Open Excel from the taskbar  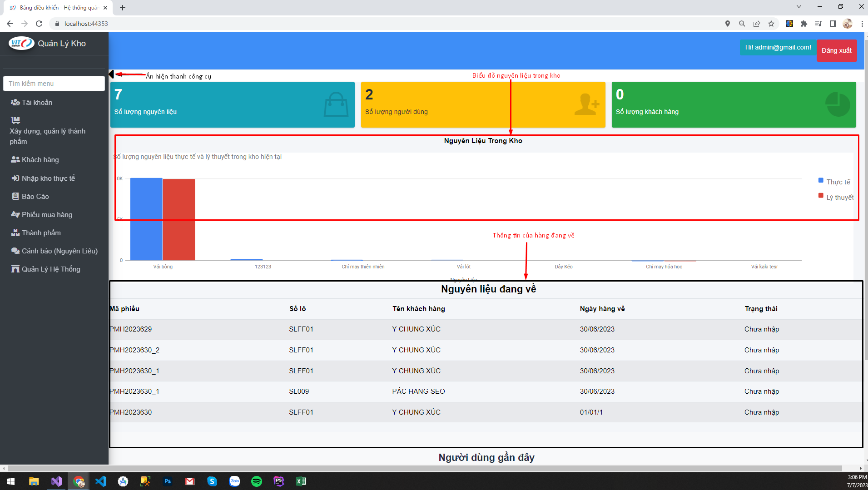(301, 481)
